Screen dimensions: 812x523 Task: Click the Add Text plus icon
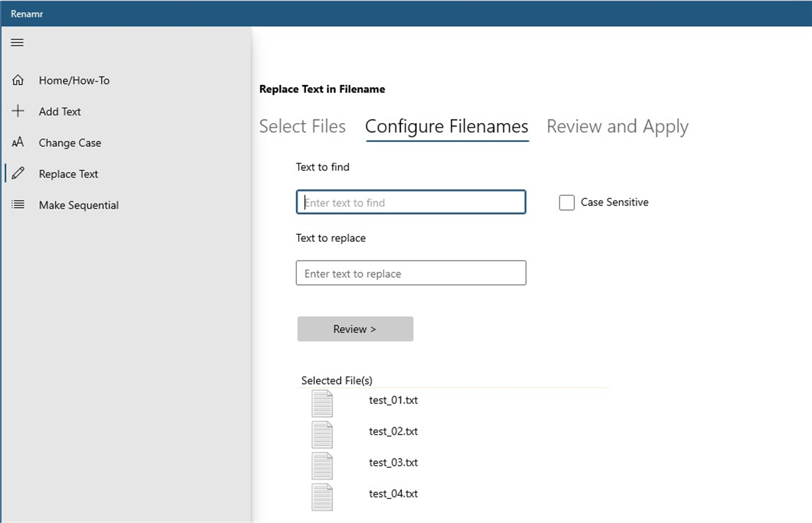tap(18, 112)
